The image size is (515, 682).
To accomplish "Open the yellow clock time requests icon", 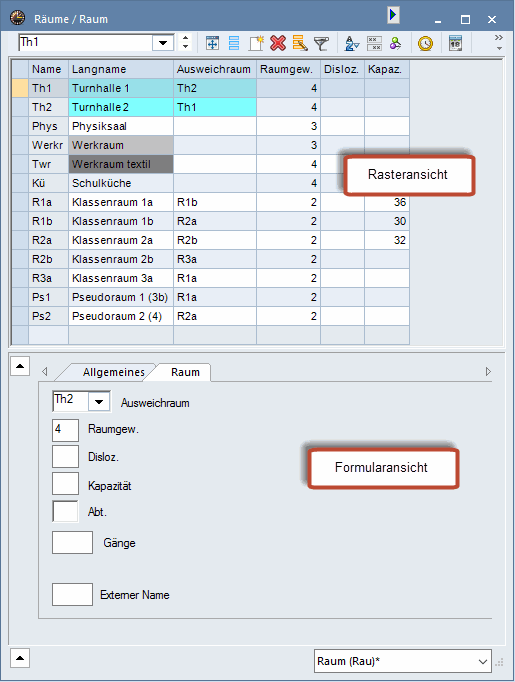I will pyautogui.click(x=425, y=43).
